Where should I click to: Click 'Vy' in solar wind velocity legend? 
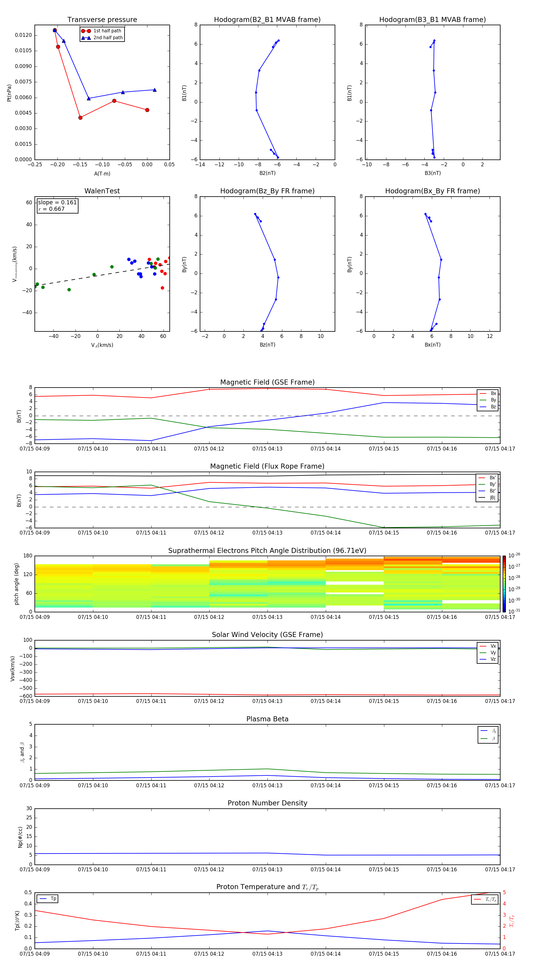(488, 653)
